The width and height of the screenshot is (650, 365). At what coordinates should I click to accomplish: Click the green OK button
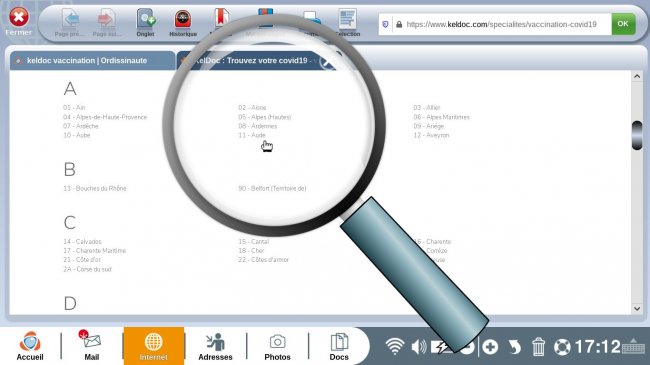click(x=623, y=24)
